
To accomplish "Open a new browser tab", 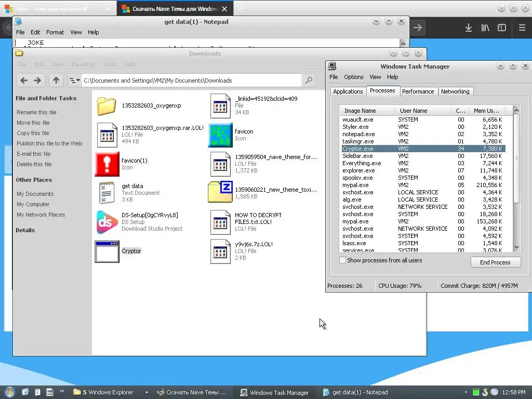I will [242, 8].
